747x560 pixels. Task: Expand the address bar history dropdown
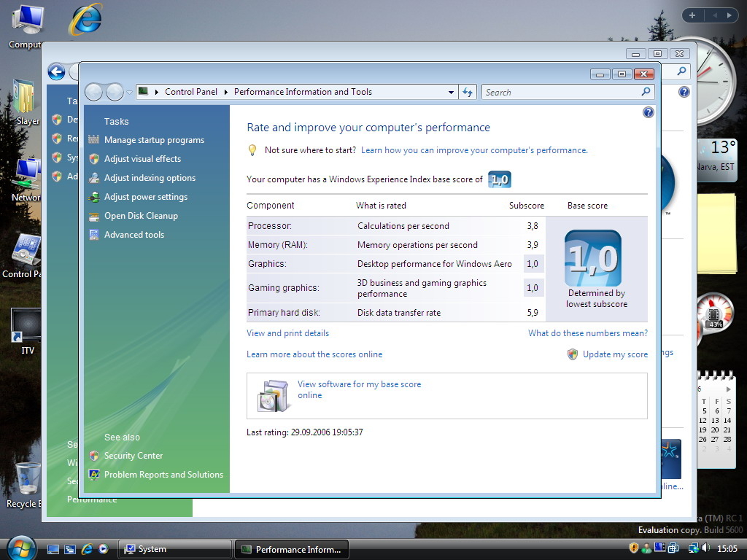pos(451,92)
